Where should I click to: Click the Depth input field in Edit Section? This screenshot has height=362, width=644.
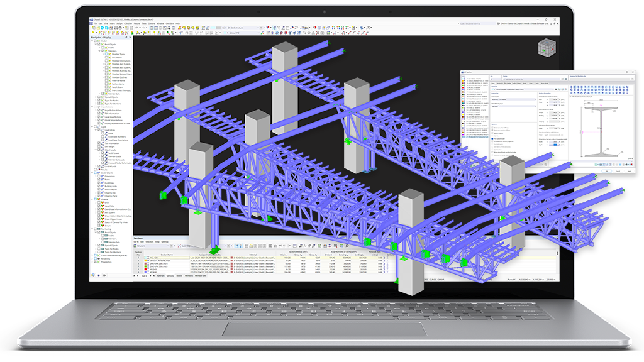point(554,145)
